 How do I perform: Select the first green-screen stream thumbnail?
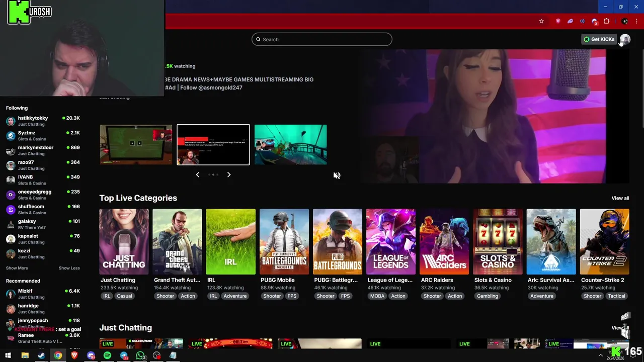(x=136, y=145)
